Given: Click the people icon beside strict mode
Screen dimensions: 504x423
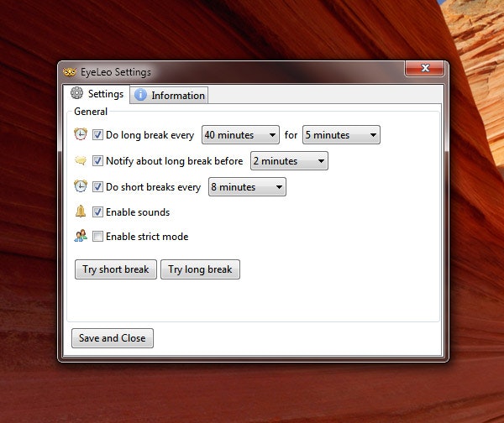Looking at the screenshot, I should coord(81,236).
